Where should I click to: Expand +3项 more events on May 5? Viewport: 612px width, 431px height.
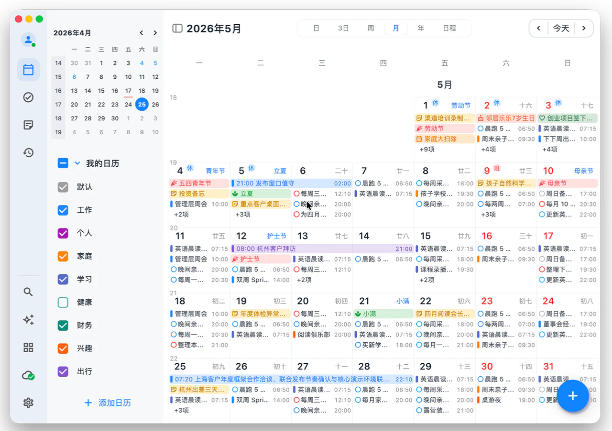[x=243, y=214]
